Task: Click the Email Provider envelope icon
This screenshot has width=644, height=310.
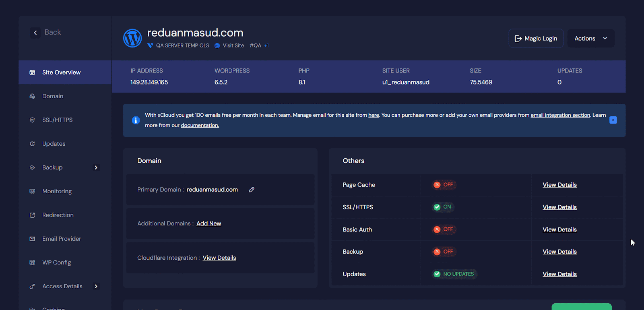Action: tap(32, 239)
